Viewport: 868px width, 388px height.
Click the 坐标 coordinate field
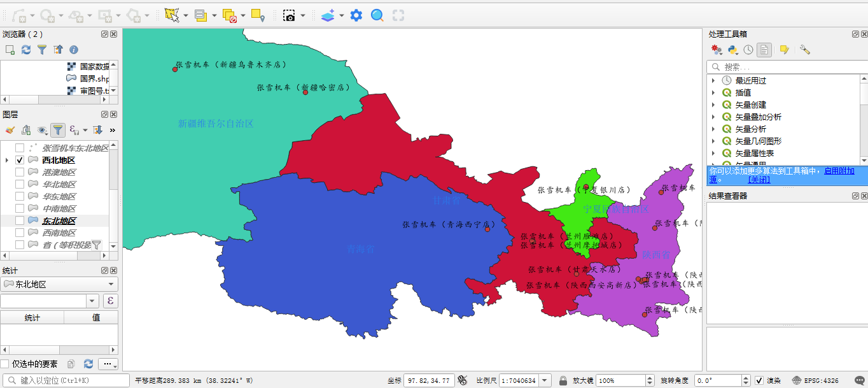429,380
